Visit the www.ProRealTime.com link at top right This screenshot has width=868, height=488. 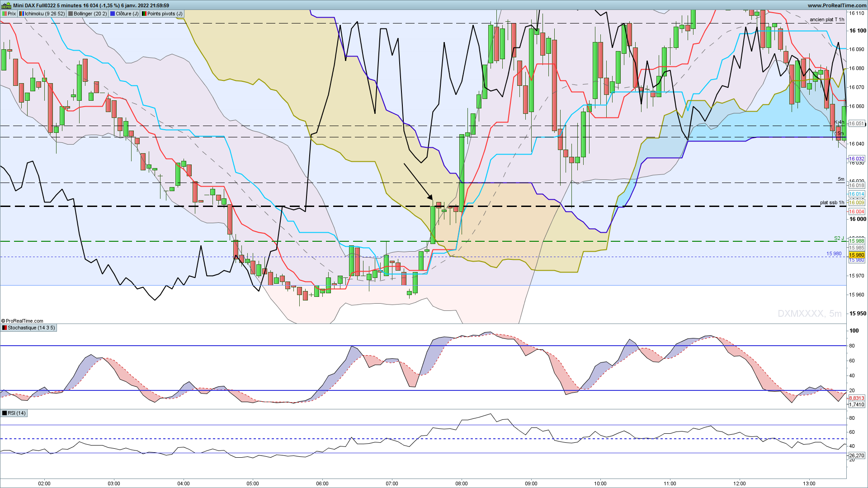pos(837,5)
